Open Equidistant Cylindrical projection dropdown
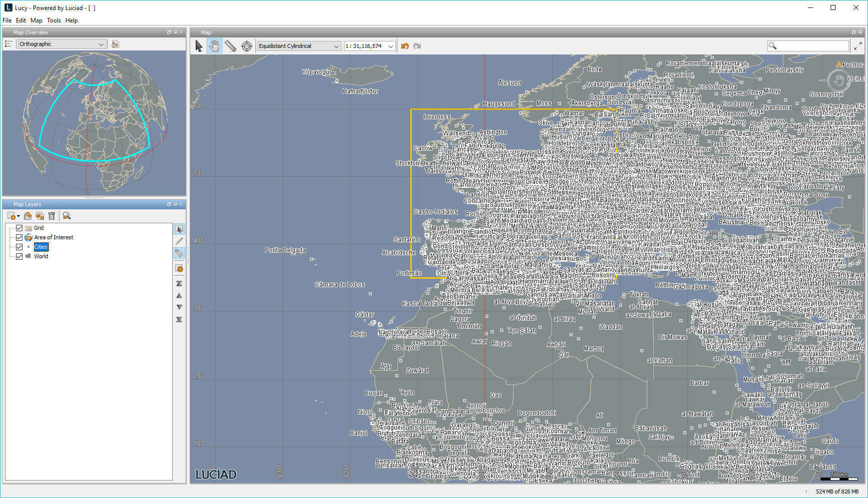The width and height of the screenshot is (868, 498). (299, 46)
